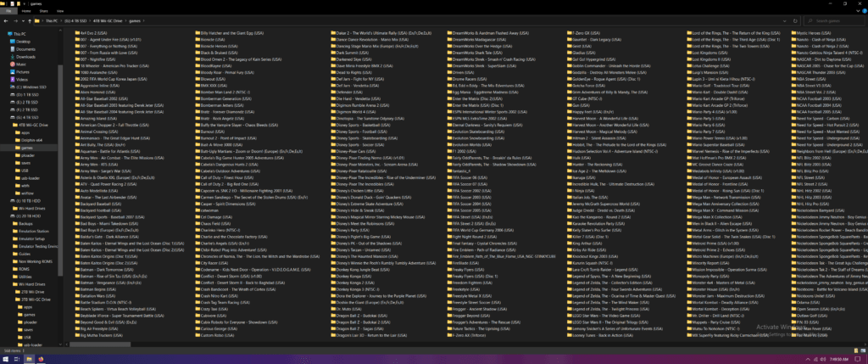Launch Firefox from the taskbar
This screenshot has width=868, height=364.
[x=42, y=360]
